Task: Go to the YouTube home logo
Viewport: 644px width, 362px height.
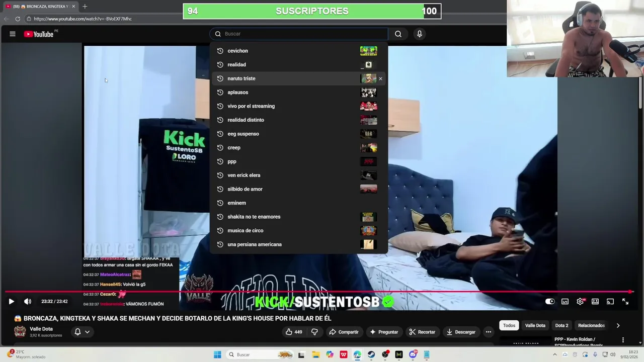Action: point(39,34)
